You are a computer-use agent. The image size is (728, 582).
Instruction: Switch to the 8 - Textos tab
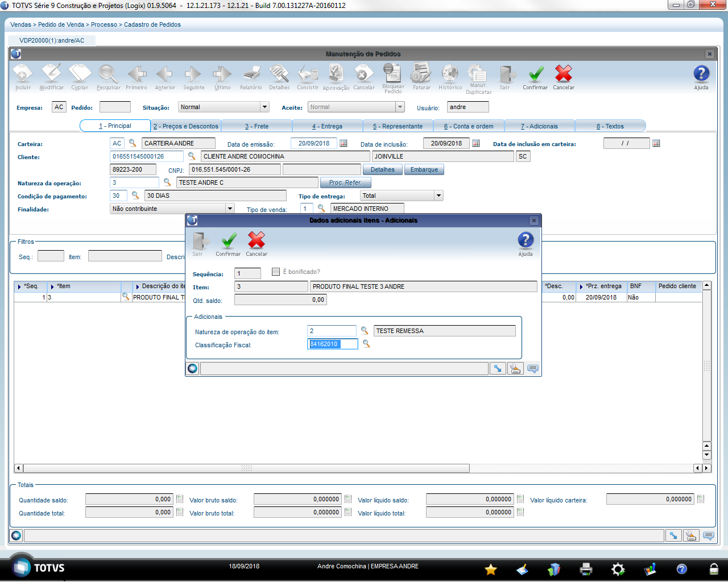610,126
